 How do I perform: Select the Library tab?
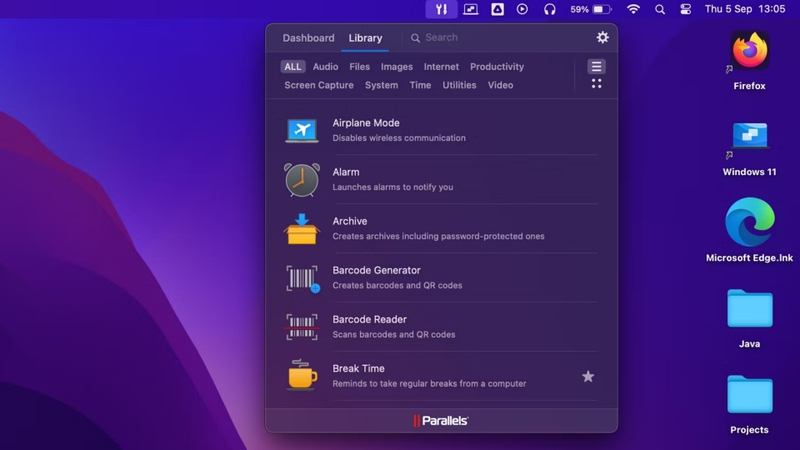[x=365, y=38]
